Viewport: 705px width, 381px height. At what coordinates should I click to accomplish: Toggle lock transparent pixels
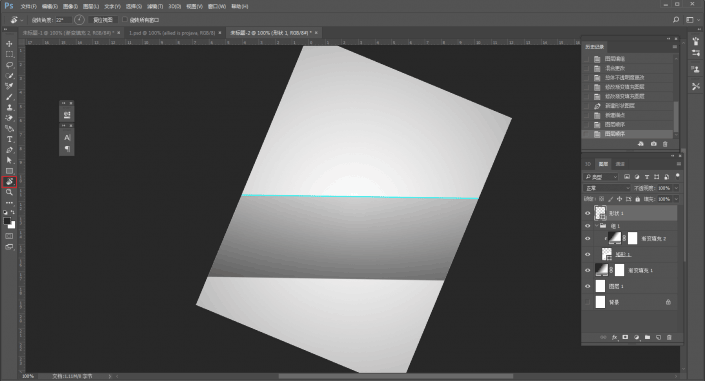[602, 199]
